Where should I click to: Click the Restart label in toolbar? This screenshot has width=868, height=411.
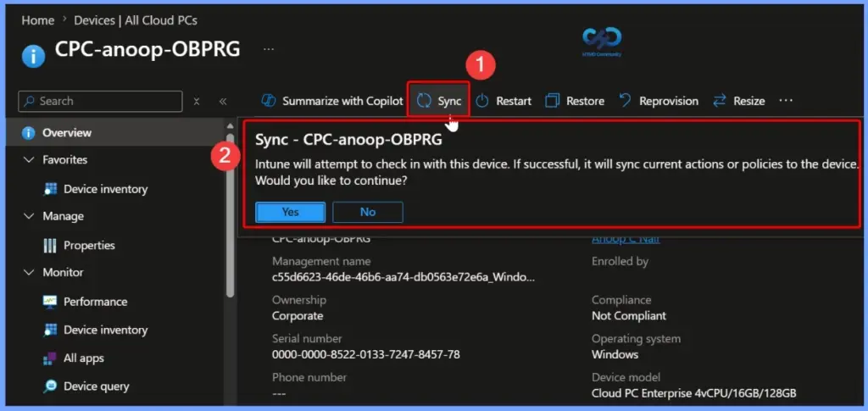point(514,101)
